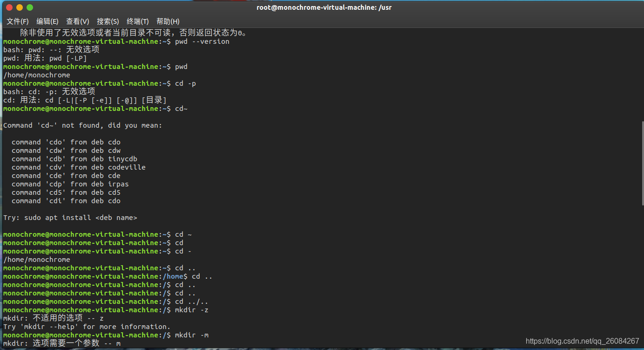Click the line suggesting 'cdb' from tinycdb
Viewport: 644px width, 350px height.
(75, 159)
